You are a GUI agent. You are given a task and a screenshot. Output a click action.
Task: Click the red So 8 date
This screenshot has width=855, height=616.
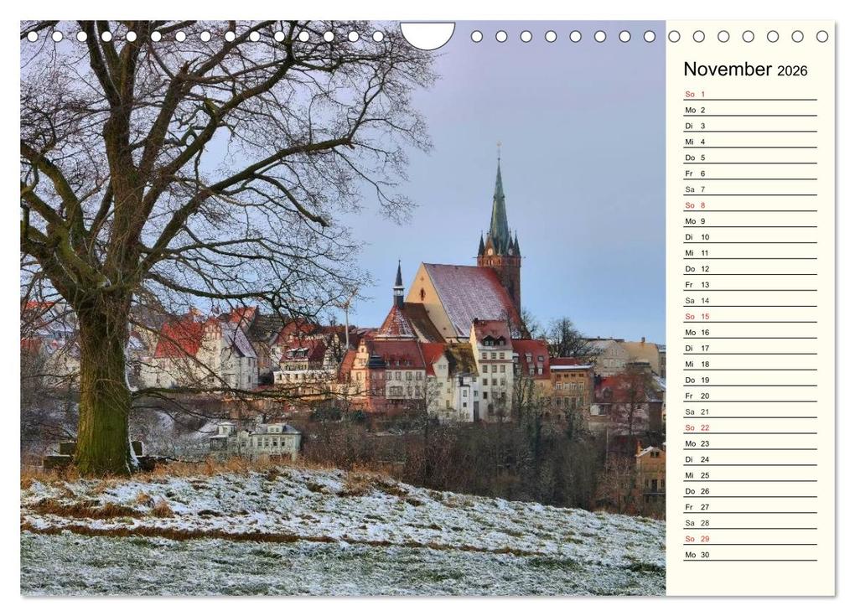click(696, 205)
